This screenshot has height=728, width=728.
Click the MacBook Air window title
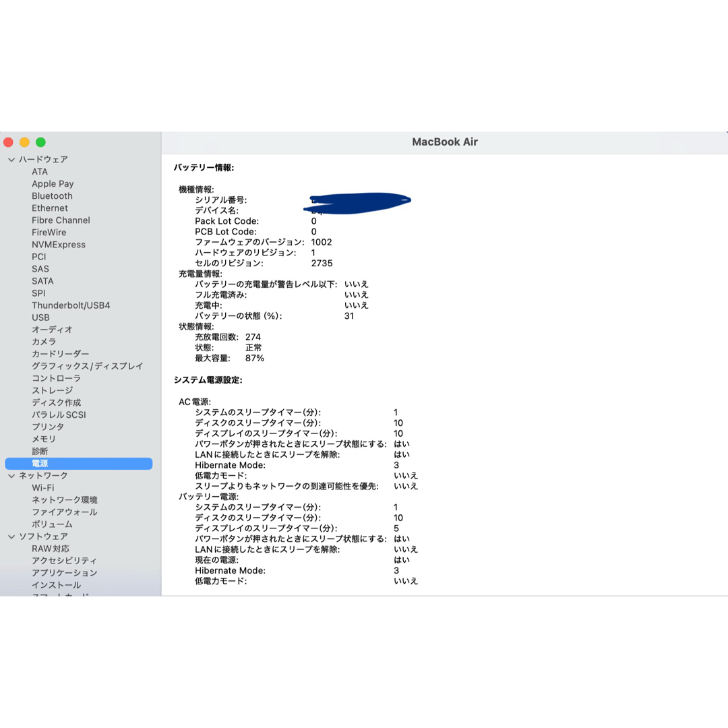pyautogui.click(x=445, y=142)
